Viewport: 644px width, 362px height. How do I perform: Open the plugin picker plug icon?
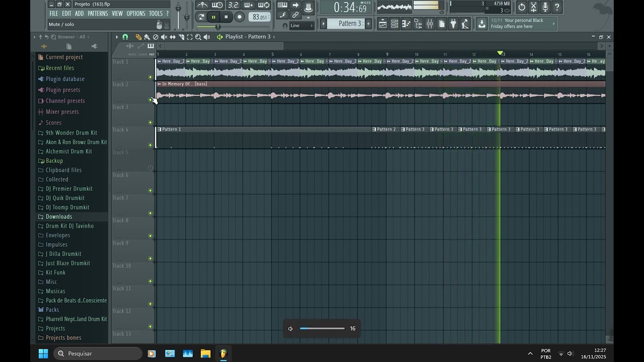click(x=453, y=24)
